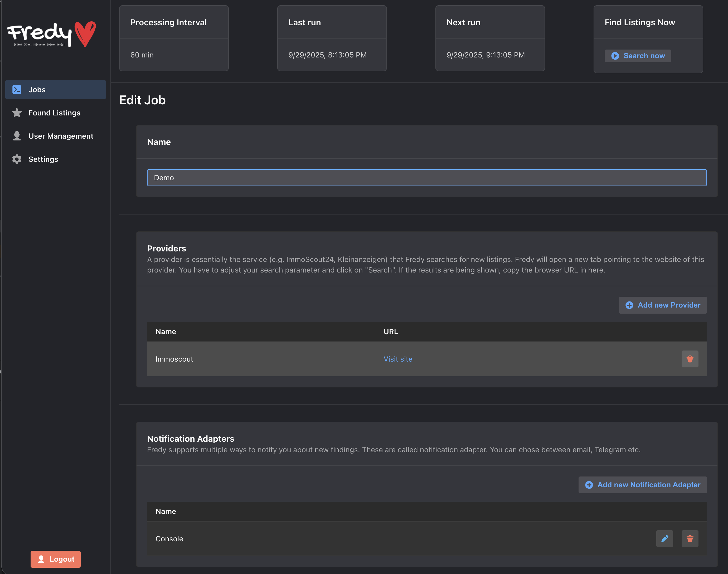728x574 pixels.
Task: Focus the job Name input field
Action: [427, 178]
